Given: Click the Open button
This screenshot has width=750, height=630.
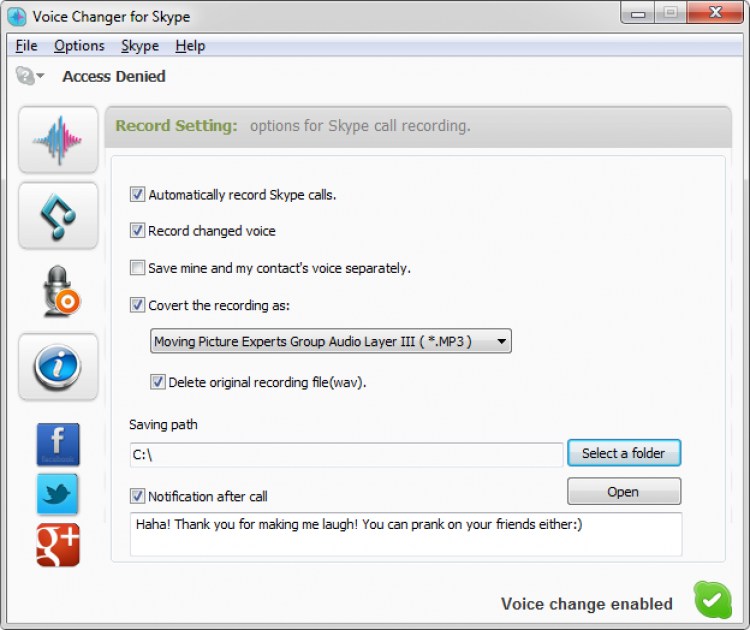Looking at the screenshot, I should tap(624, 491).
